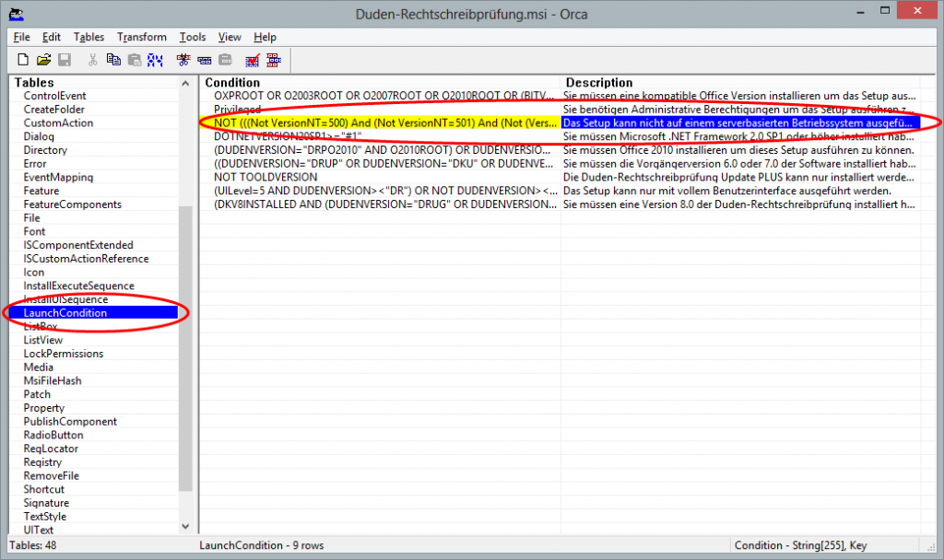Click the Copy toolbar icon
Image resolution: width=944 pixels, height=560 pixels.
pos(113,60)
